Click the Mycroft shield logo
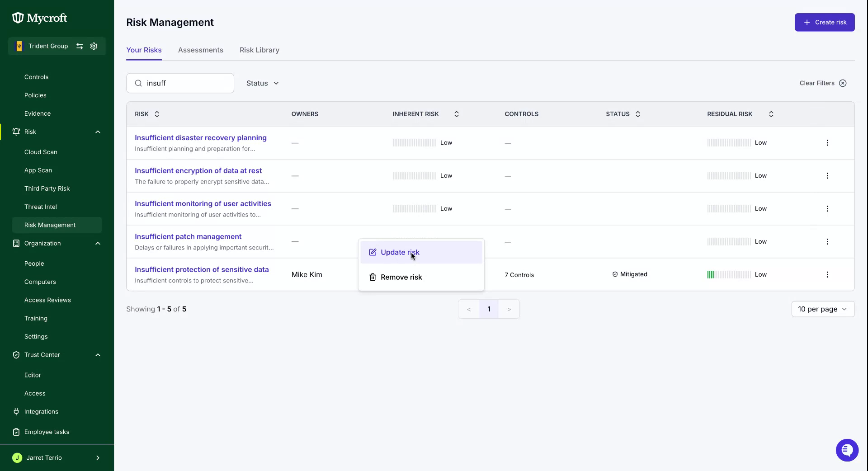 click(x=18, y=18)
